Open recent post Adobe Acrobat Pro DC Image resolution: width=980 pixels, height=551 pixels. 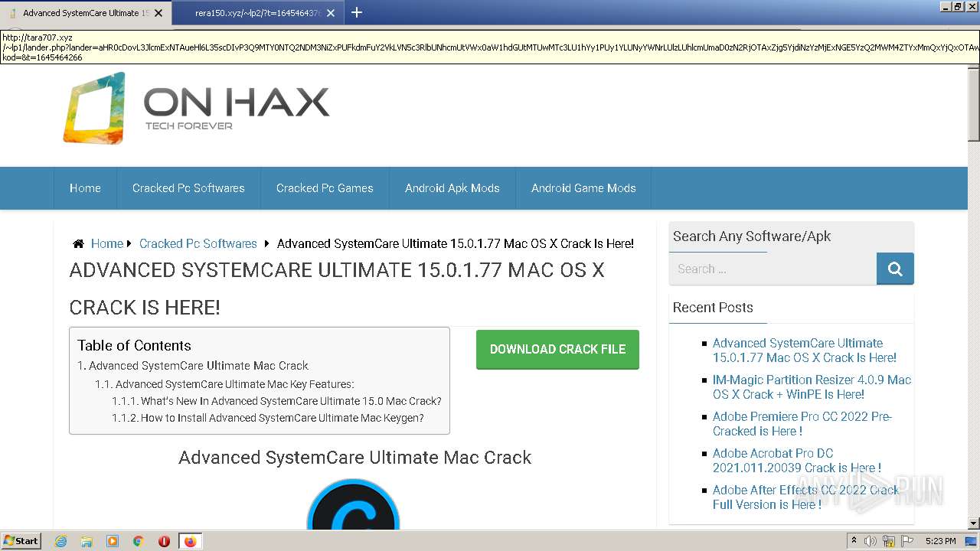pos(797,461)
